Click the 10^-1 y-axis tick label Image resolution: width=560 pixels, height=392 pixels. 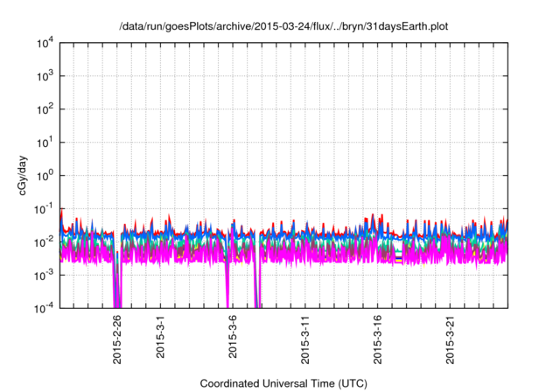click(45, 209)
